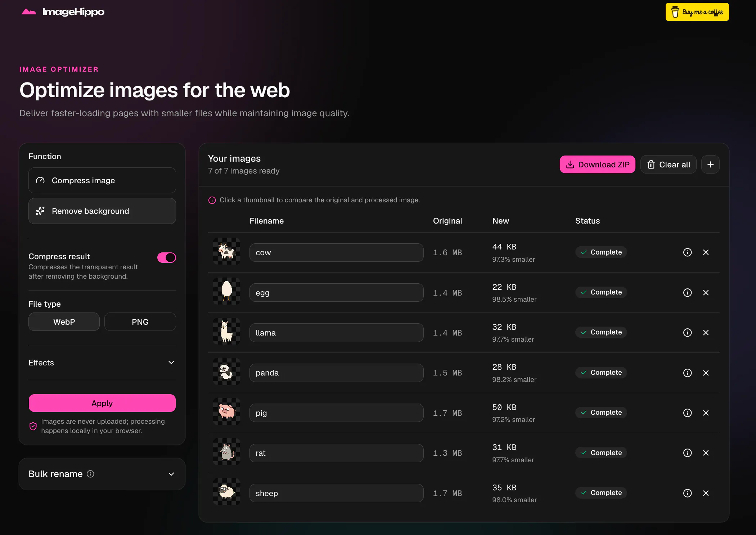Add more images with the plus button
This screenshot has width=756, height=535.
[710, 165]
